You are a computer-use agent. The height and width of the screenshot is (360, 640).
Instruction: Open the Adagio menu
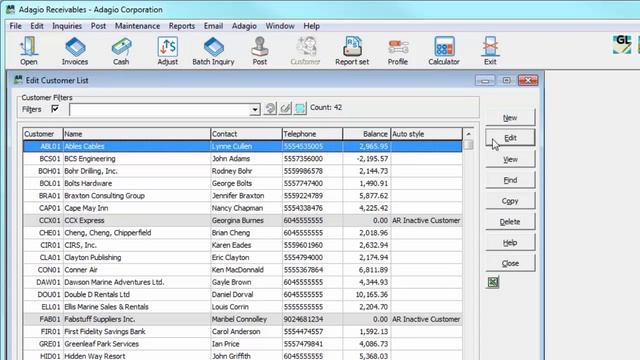pos(244,26)
